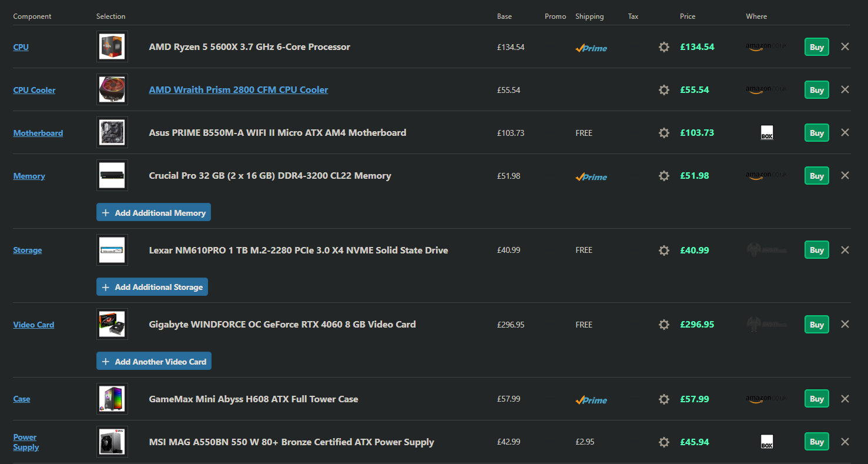Viewport: 868px width, 464px height.
Task: Open the Video Card component link
Action: (x=33, y=325)
